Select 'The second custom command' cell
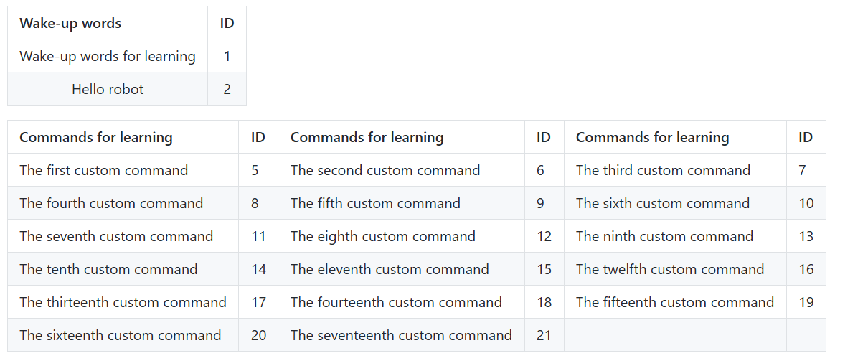868x356 pixels. 401,170
